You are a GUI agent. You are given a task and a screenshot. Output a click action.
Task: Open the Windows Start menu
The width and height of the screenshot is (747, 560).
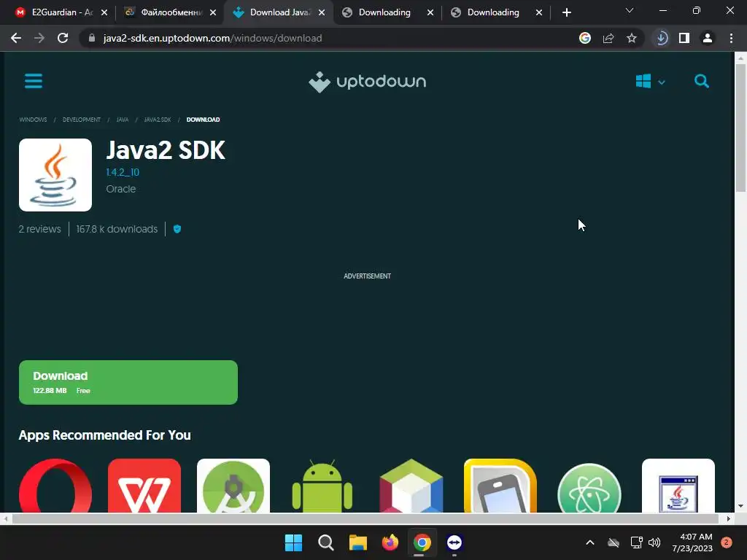point(293,542)
